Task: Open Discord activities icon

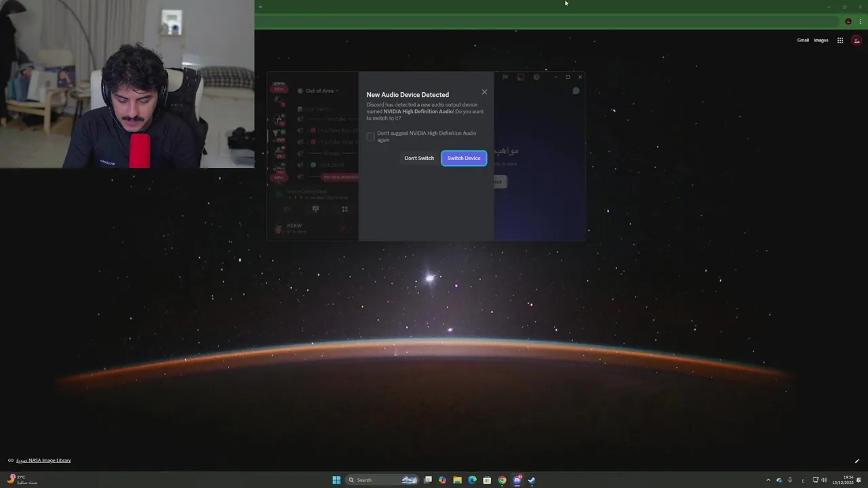Action: tap(344, 209)
